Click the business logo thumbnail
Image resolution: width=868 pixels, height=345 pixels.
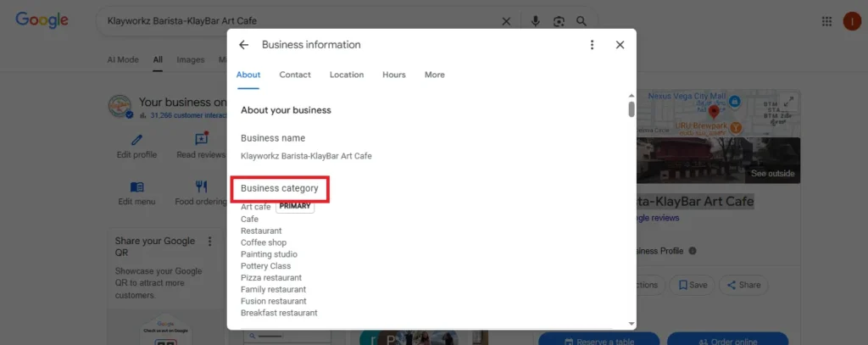120,106
